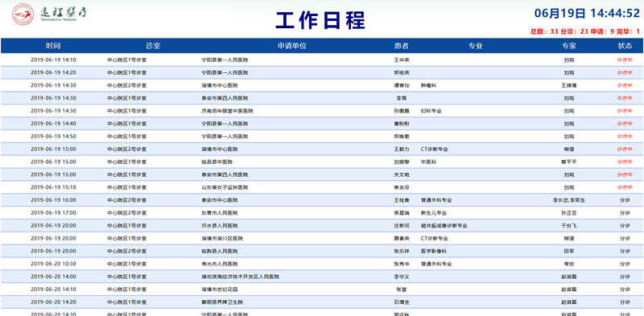Screen dimensions: 644x316
Task: Click the 潍坊滨海经济技术开发区人民医院 applicant cell
Action: click(240, 277)
